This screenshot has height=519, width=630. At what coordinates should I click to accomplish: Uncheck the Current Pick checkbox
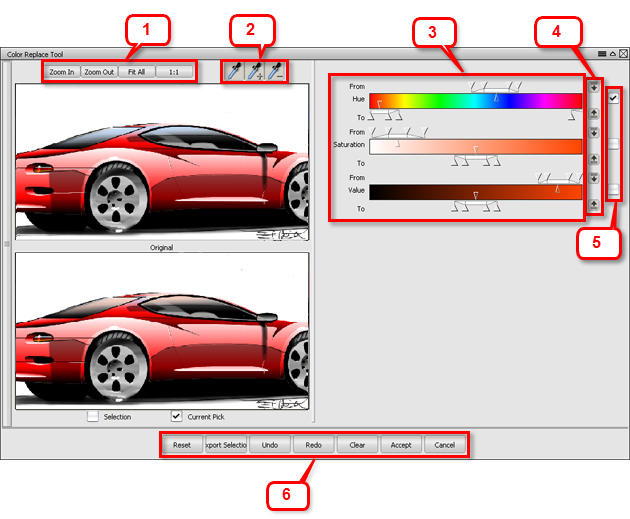tap(176, 416)
